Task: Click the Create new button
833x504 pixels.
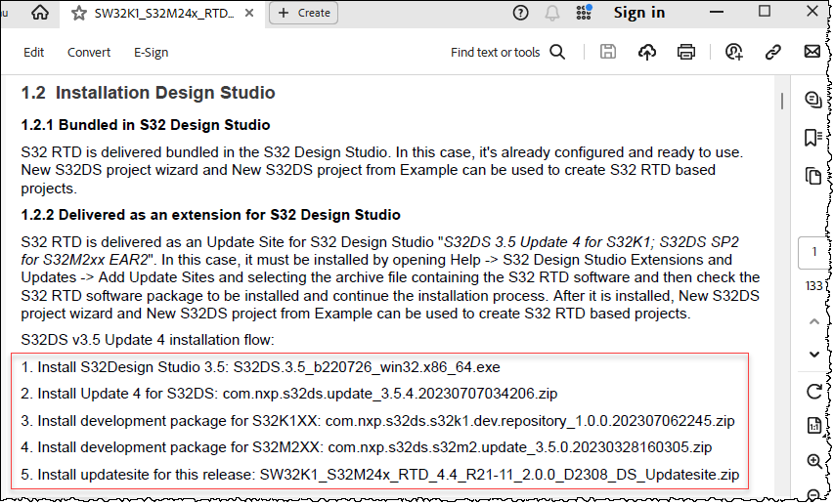Action: tap(304, 13)
